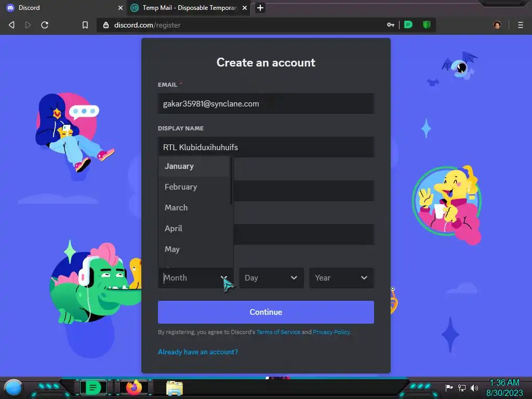Close the Discord tab
Viewport: 532px width, 399px height.
click(x=121, y=8)
